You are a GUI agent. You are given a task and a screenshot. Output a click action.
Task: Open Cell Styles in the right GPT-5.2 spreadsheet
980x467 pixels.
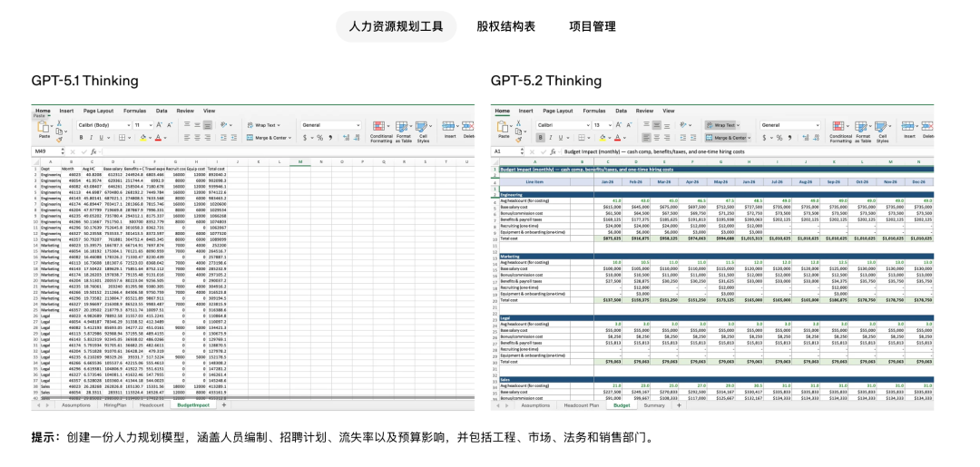click(x=882, y=128)
